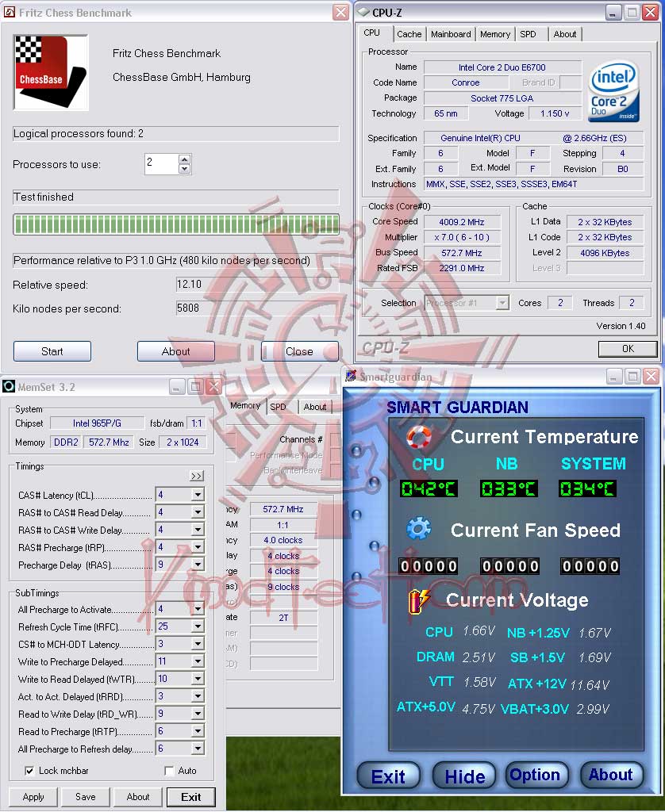Screen dimensions: 665x812
Task: Save the MemSet settings
Action: pos(86,797)
